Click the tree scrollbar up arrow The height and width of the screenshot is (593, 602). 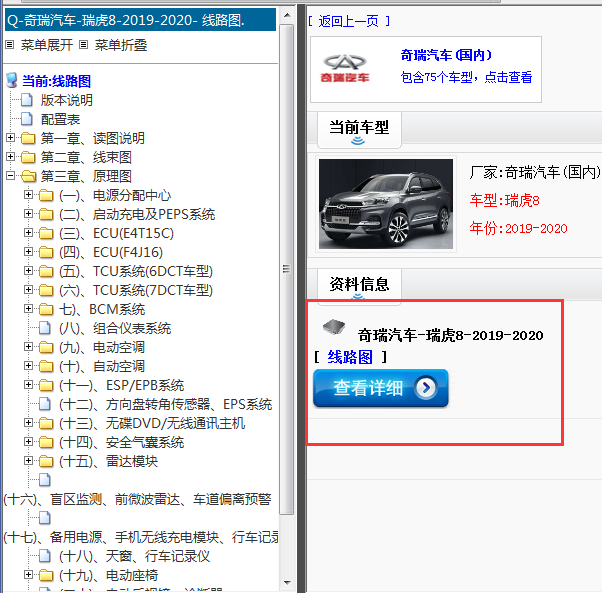pos(287,15)
